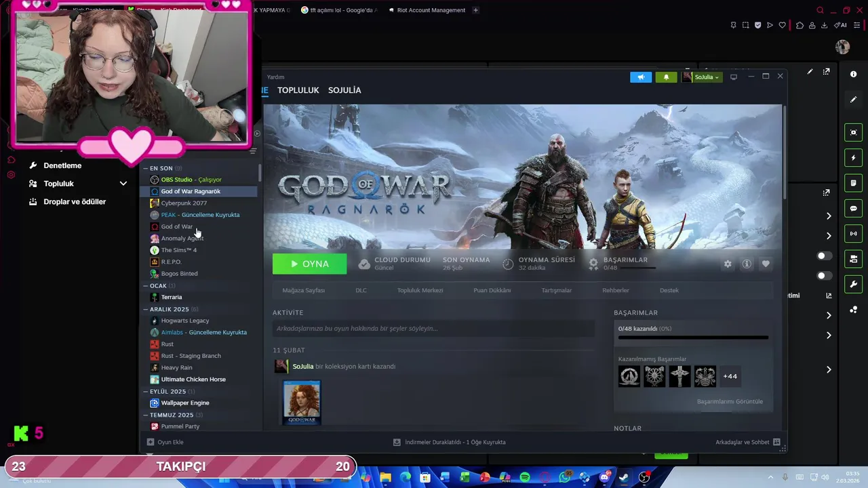Select Wallpaper Engine in the library

click(x=199, y=403)
